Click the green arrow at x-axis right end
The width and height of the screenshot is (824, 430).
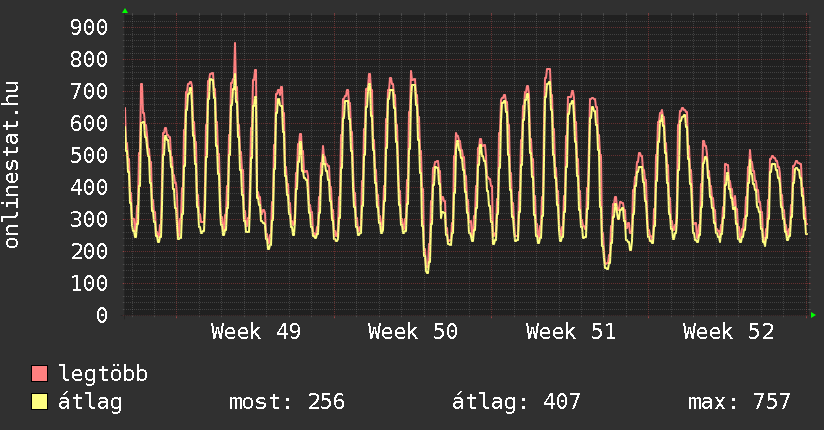click(813, 315)
